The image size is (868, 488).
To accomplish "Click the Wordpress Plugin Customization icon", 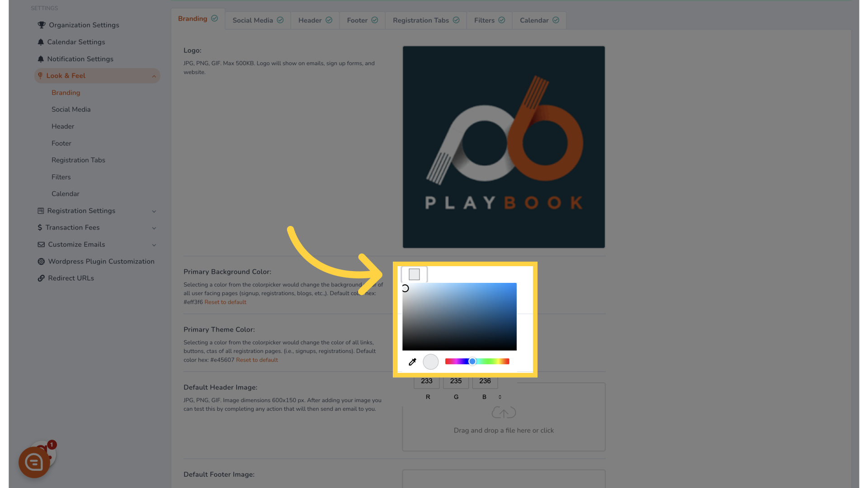I will pos(41,262).
